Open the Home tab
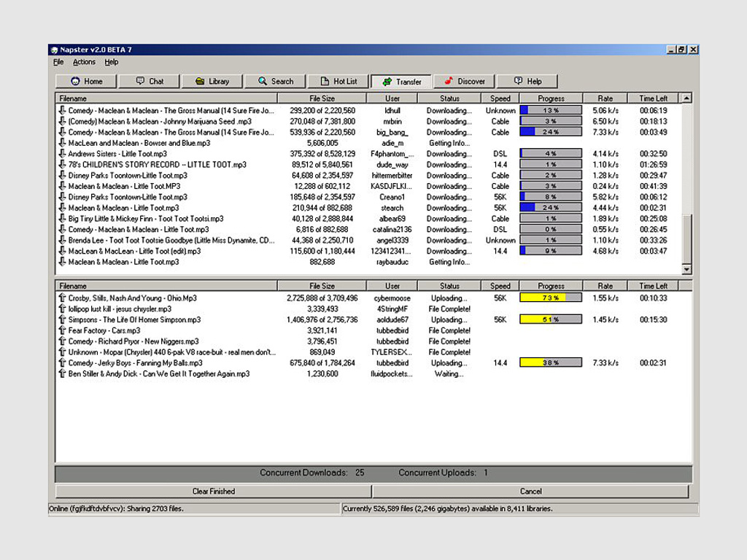This screenshot has height=560, width=747. tap(86, 82)
